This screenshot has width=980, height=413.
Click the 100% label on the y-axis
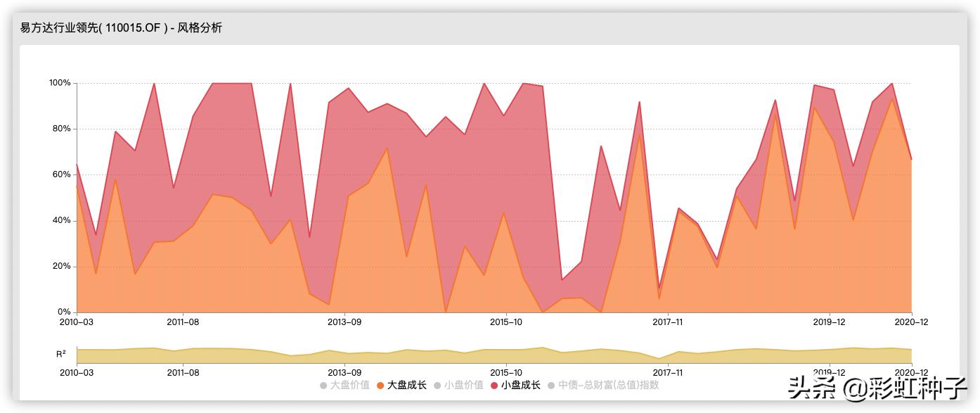click(x=60, y=83)
